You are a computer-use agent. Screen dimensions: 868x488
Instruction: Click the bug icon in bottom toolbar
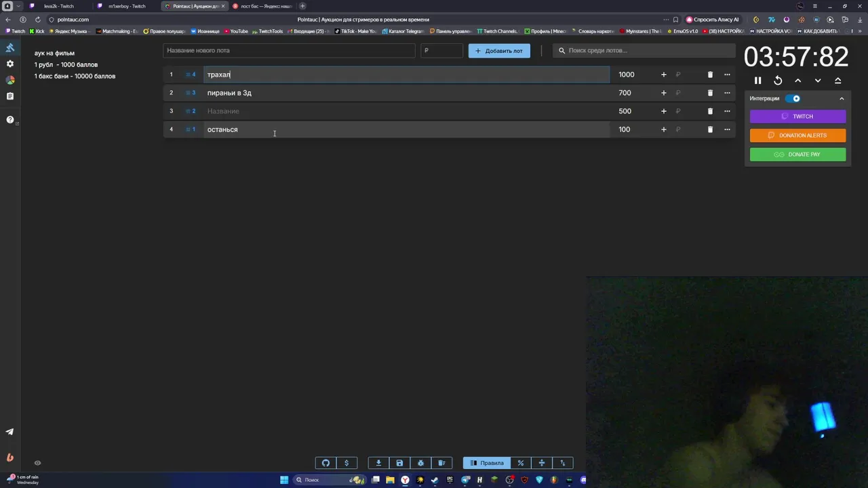point(420,463)
